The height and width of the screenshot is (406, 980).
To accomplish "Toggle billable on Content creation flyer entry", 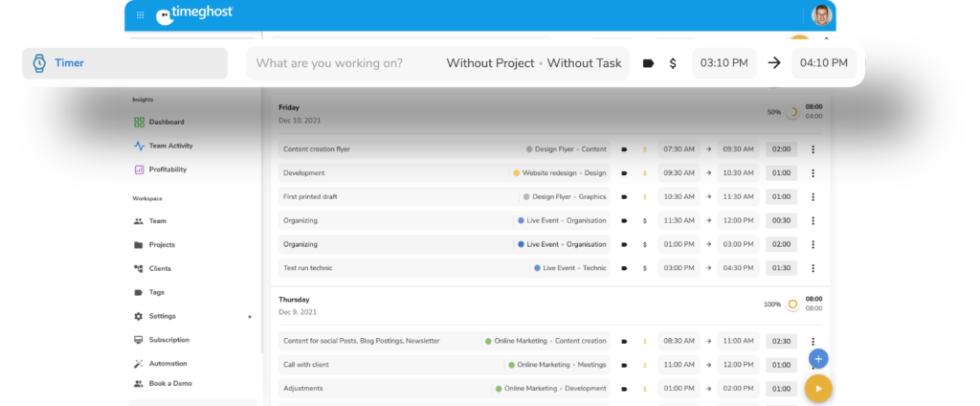I will (645, 149).
